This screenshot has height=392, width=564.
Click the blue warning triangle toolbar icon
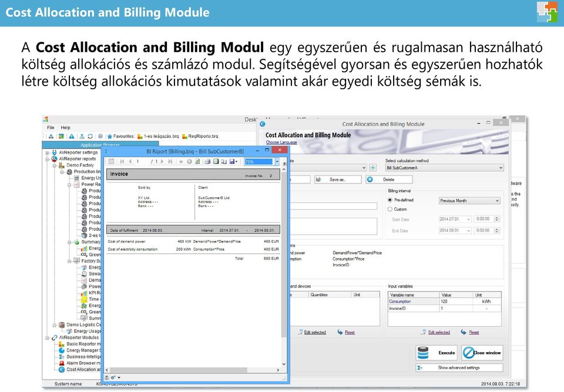coord(72,136)
